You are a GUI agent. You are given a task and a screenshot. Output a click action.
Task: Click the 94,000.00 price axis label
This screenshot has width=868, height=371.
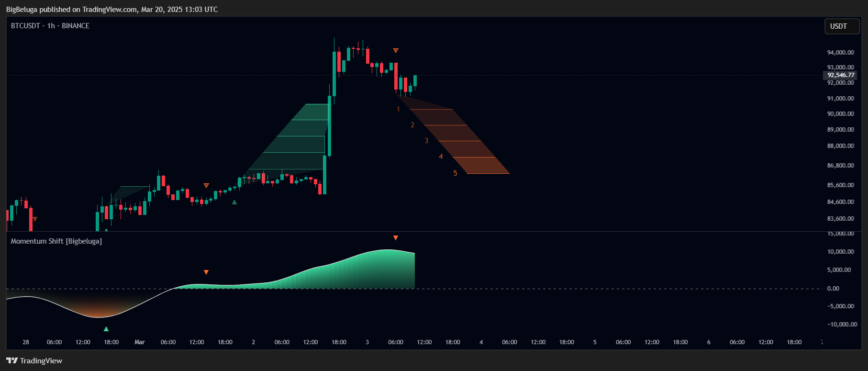[x=841, y=53]
